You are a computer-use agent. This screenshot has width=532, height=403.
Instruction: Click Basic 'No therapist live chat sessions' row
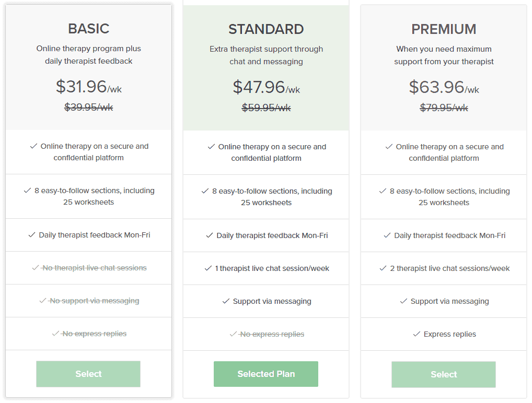point(88,268)
